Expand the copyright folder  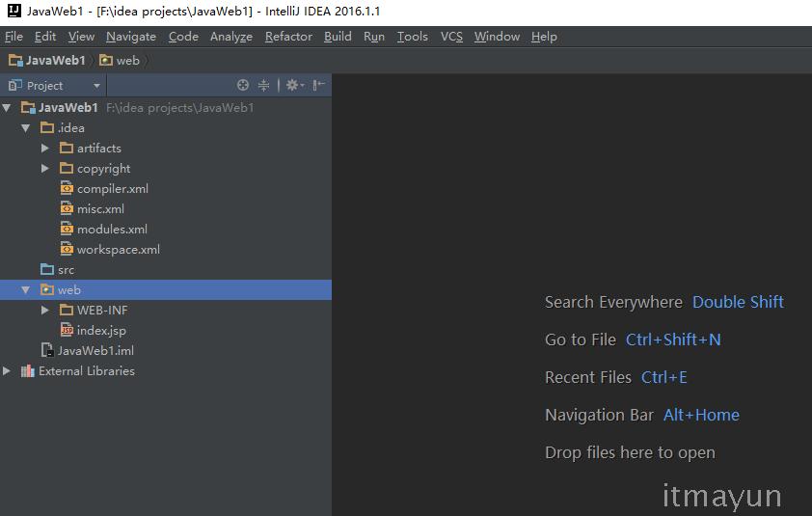45,168
